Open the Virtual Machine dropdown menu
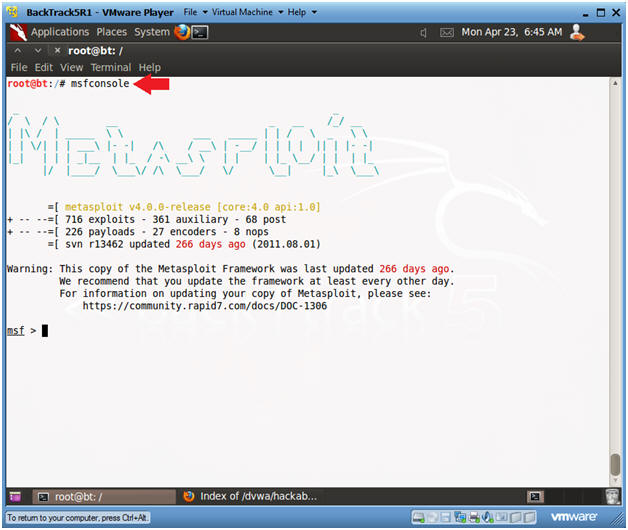The image size is (628, 530). tap(247, 12)
